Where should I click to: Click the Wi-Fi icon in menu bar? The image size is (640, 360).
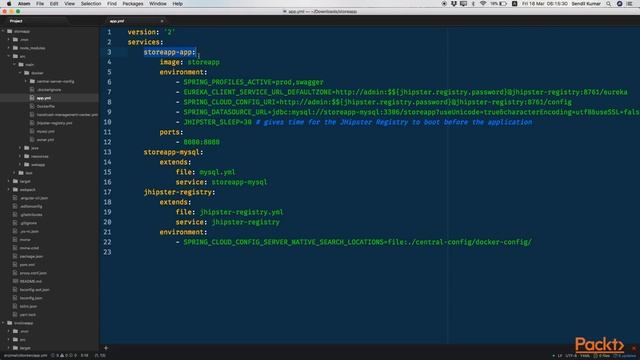click(483, 4)
